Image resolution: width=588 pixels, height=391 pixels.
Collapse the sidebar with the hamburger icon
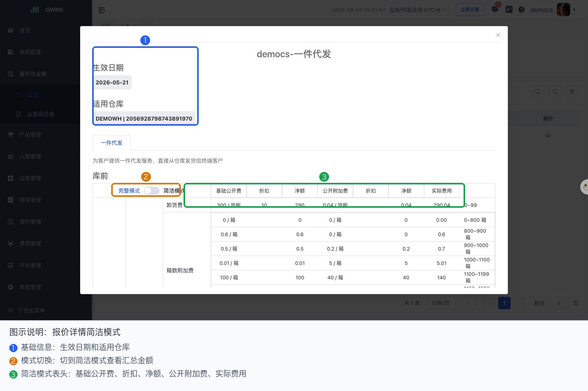[x=101, y=10]
